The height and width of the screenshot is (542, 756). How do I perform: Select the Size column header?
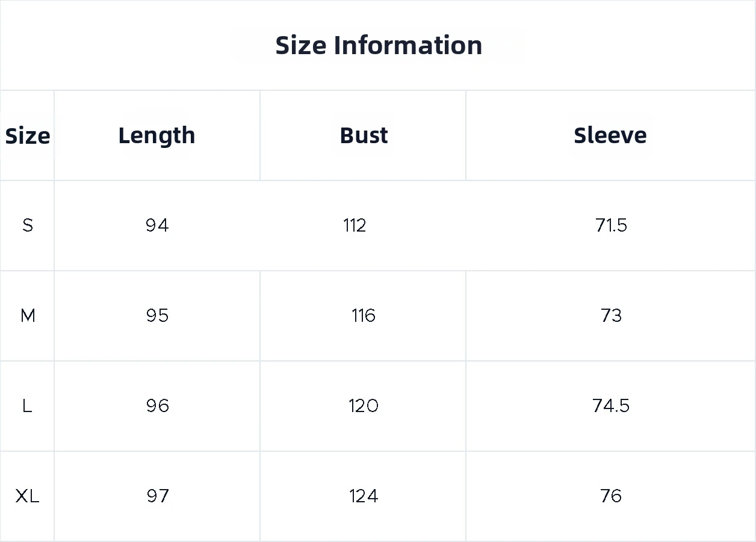[28, 136]
